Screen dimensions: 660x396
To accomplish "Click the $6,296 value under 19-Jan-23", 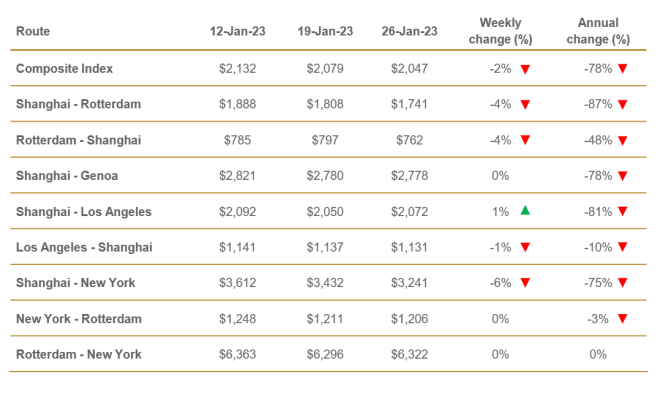I will pyautogui.click(x=325, y=355).
